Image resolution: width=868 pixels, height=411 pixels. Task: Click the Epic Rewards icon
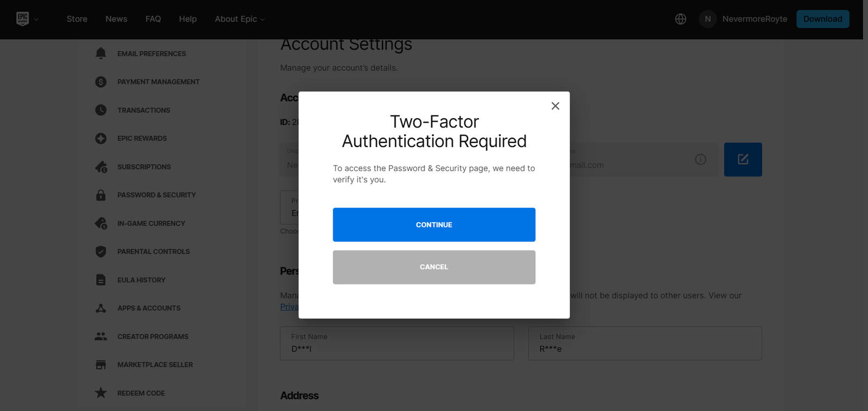(x=100, y=138)
